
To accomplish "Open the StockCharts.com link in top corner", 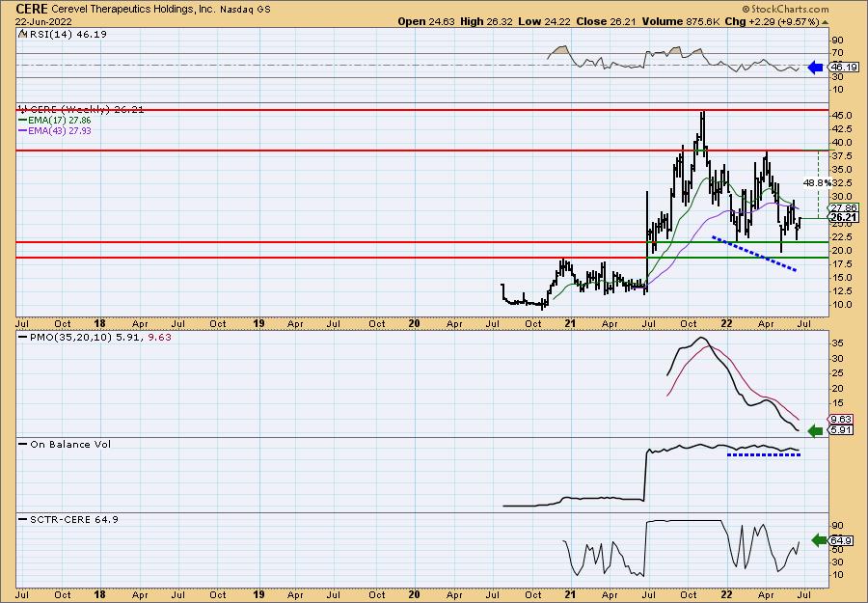I will pos(785,9).
